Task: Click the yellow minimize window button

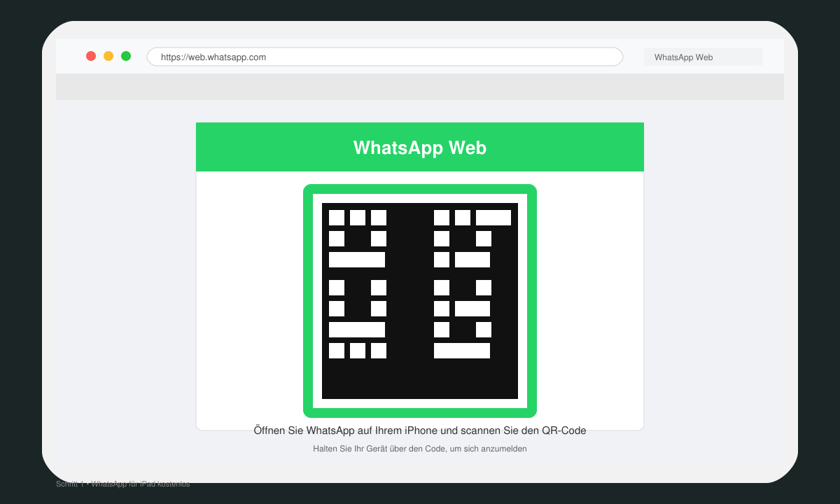Action: 108,56
